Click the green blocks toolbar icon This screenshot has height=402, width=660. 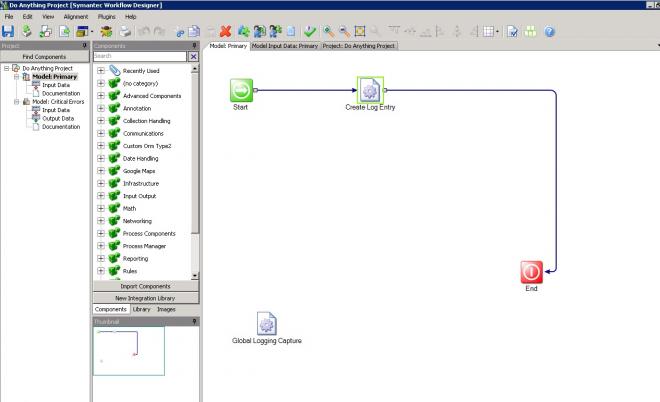coord(530,31)
